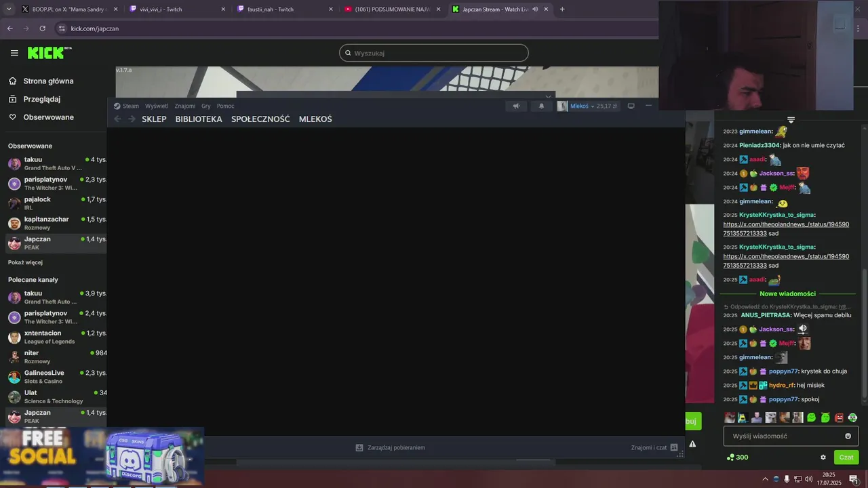Show hidden system tray icons
The height and width of the screenshot is (488, 868).
click(x=765, y=479)
